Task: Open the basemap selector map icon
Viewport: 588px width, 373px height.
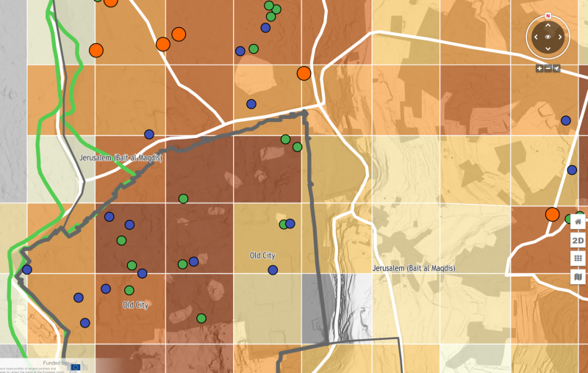Action: (x=578, y=277)
